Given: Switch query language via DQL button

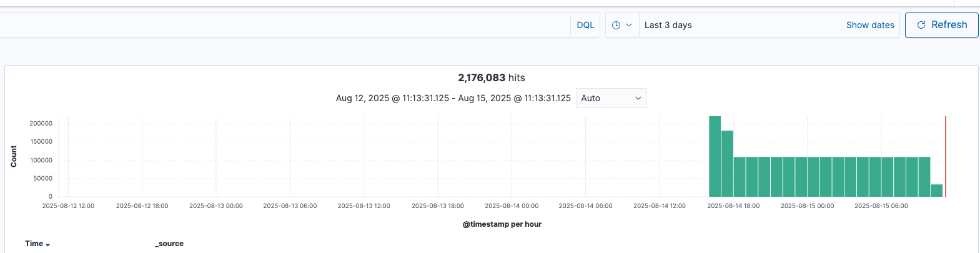Looking at the screenshot, I should (585, 25).
